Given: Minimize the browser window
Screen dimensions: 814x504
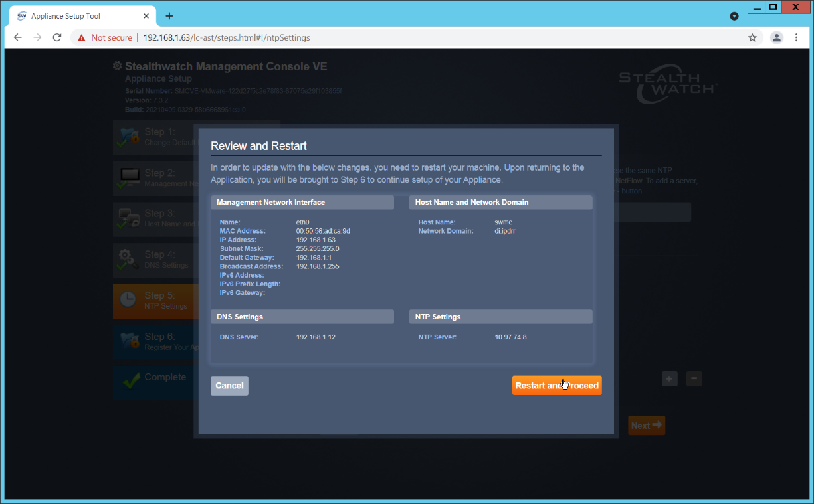Looking at the screenshot, I should (757, 7).
